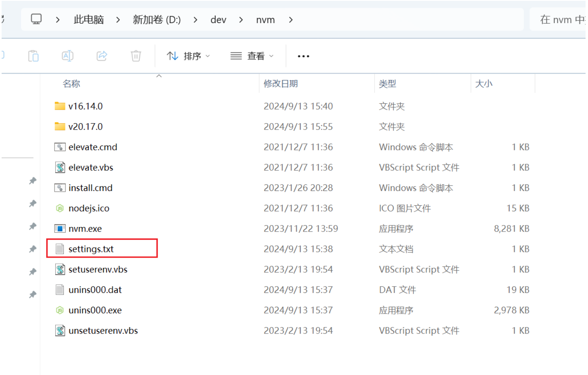Expand chevron after dev breadcrumb
This screenshot has height=375, width=588.
pyautogui.click(x=241, y=20)
